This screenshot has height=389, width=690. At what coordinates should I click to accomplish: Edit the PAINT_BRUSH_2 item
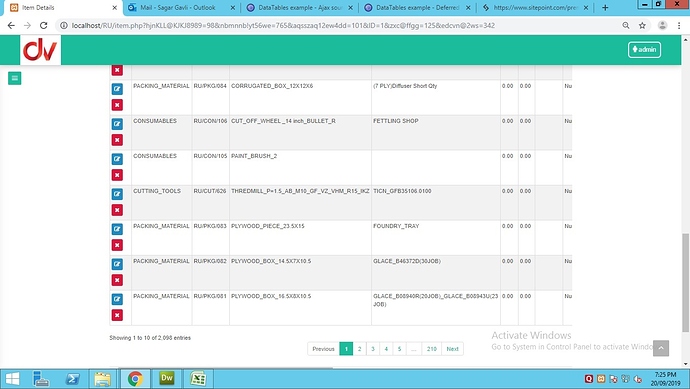117,159
